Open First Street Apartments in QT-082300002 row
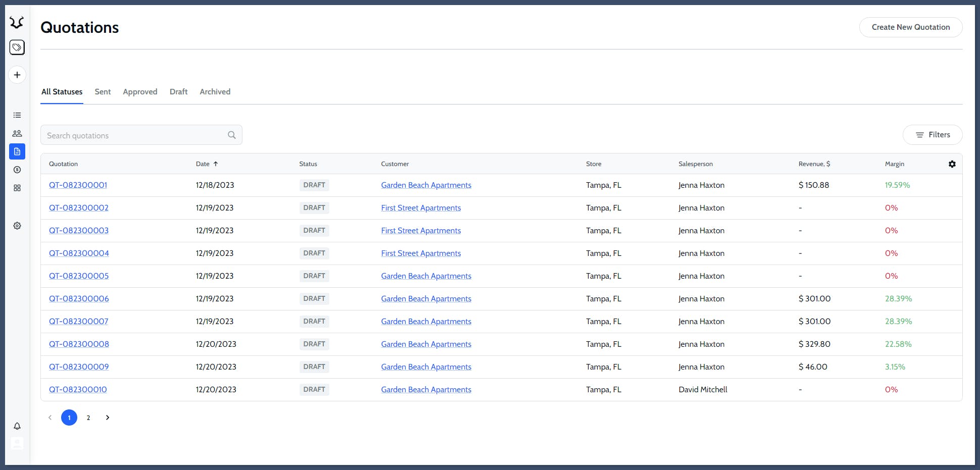Screen dimensions: 980x470 [x=421, y=208]
